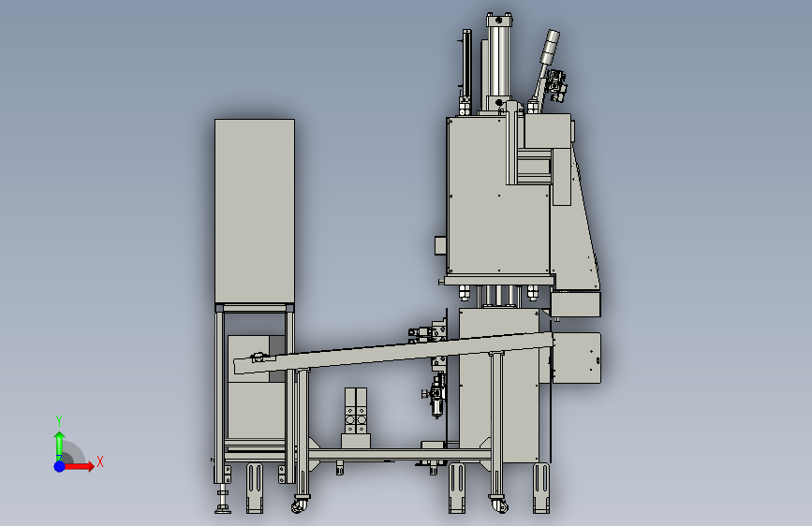Viewport: 812px width, 526px height.
Task: Click the blue Z axis ball of triad
Action: click(59, 466)
